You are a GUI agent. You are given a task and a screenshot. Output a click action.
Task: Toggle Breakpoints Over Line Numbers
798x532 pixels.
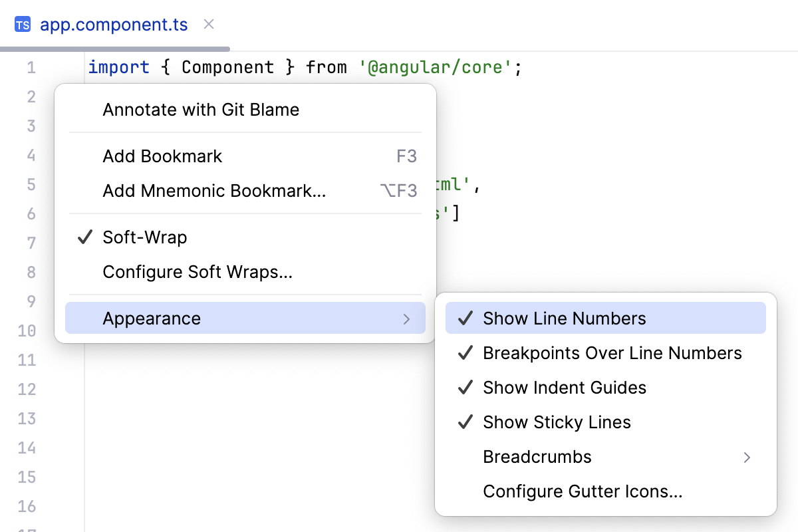(612, 352)
